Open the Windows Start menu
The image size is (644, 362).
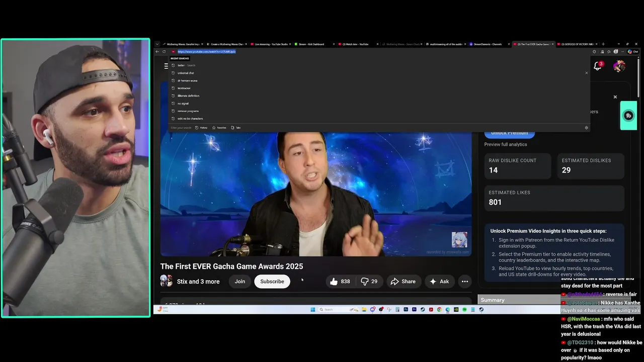[312, 310]
